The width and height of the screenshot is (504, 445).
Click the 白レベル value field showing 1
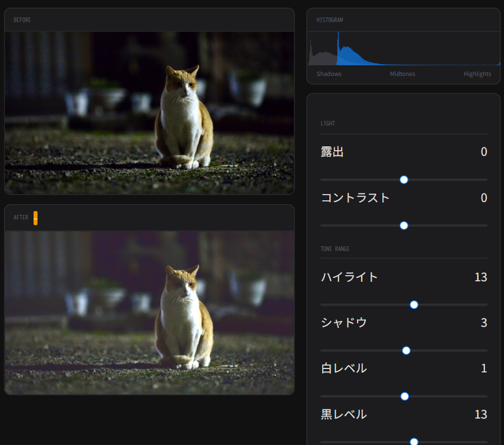coord(484,368)
